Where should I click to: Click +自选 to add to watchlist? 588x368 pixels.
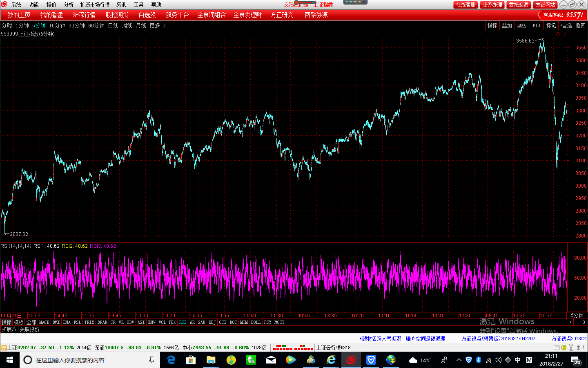[x=566, y=25]
